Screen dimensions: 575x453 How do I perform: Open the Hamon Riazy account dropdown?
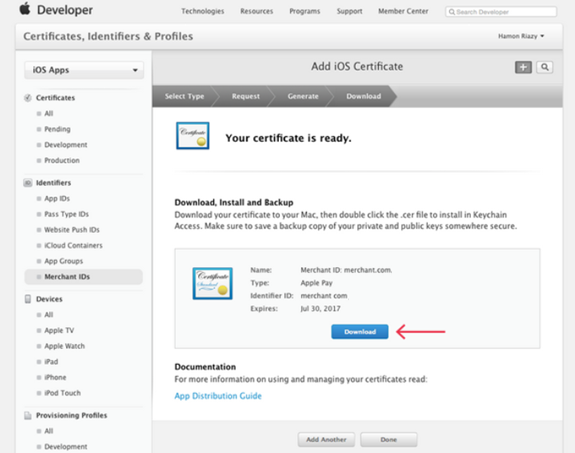[x=521, y=36]
